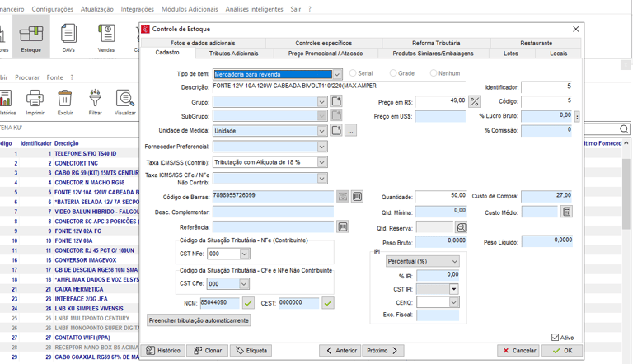Switch to the Tributos Adicionais tab
Image resolution: width=633 pixels, height=364 pixels.
coord(233,54)
